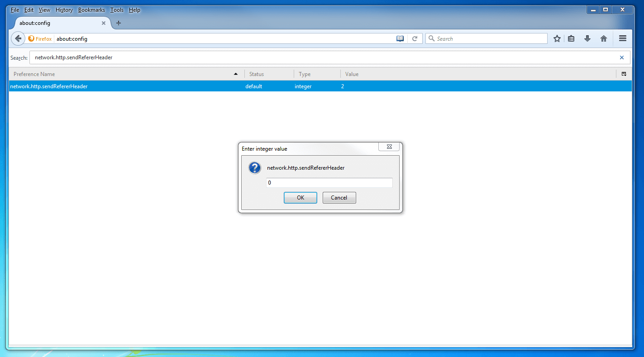
Task: Open the History menu
Action: (64, 10)
